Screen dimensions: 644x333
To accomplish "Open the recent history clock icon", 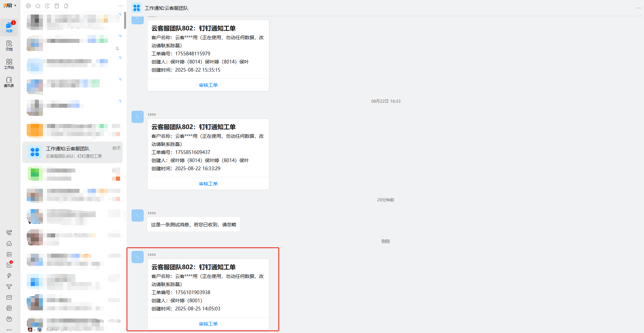I will point(47,6).
